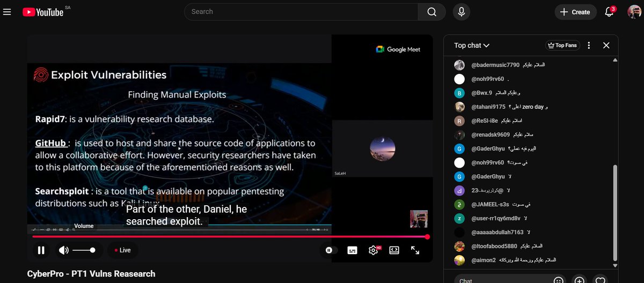Viewport: 644px width, 283px height.
Task: Click username @ReSl-i8e in chat
Action: point(485,121)
